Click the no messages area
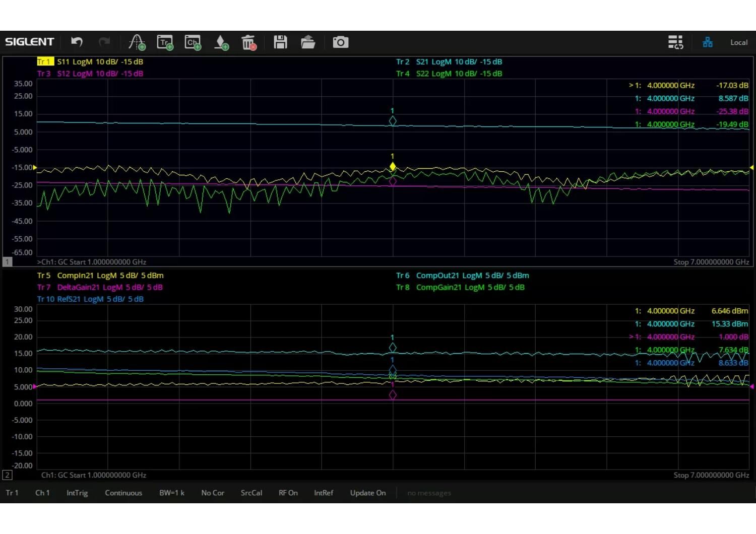Screen dimensions: 756x534 429,493
